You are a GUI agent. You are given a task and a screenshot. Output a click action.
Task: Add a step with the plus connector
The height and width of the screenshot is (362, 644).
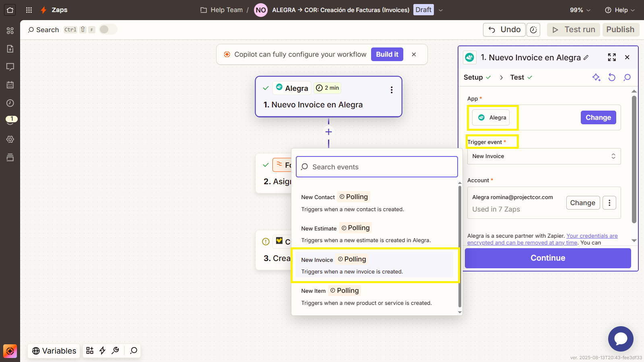[328, 132]
